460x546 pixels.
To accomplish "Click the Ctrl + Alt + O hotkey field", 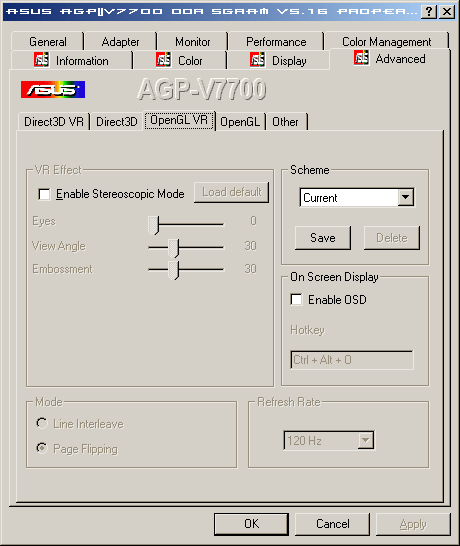I will pos(352,360).
